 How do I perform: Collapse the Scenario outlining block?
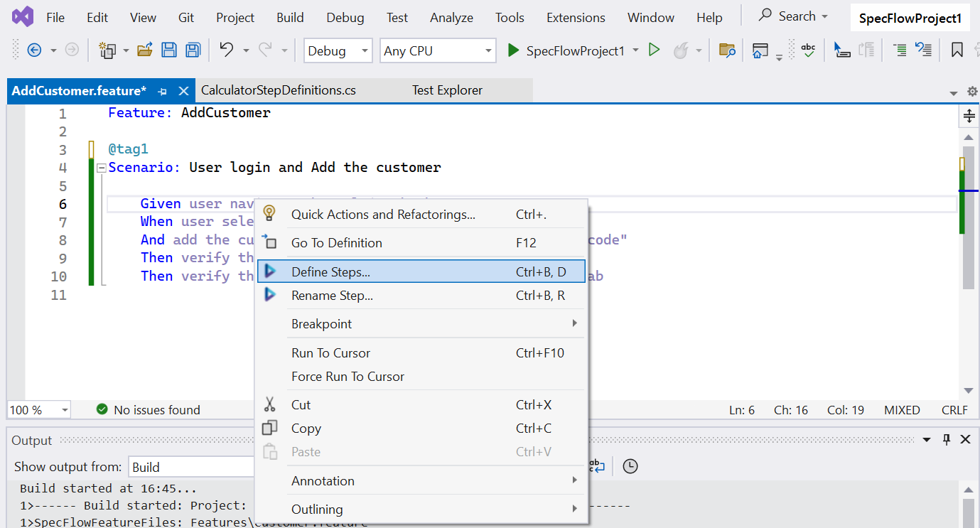pyautogui.click(x=102, y=168)
